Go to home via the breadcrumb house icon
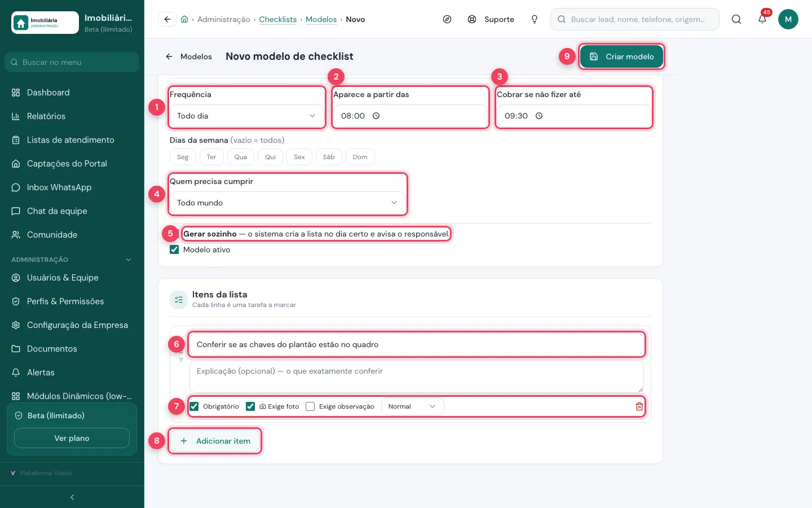The height and width of the screenshot is (508, 812). pyautogui.click(x=184, y=19)
